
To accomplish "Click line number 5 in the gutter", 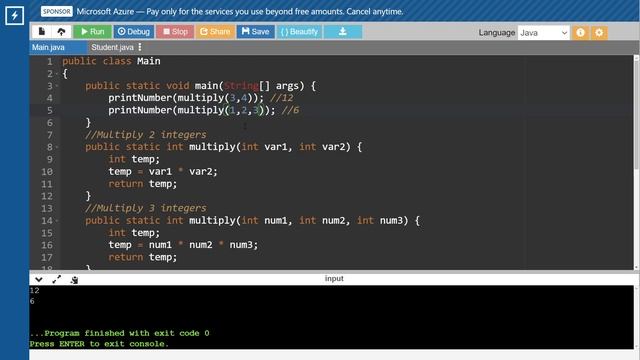I will click(x=49, y=111).
